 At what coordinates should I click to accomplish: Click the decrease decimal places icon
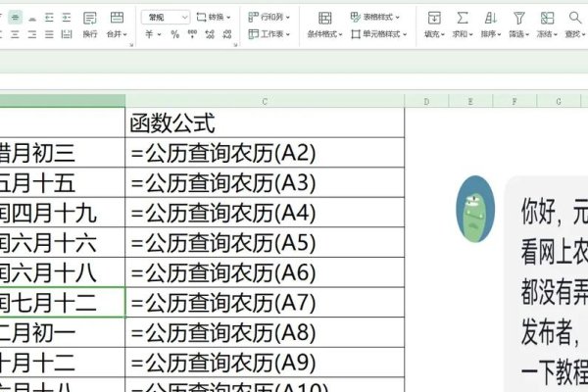point(227,34)
